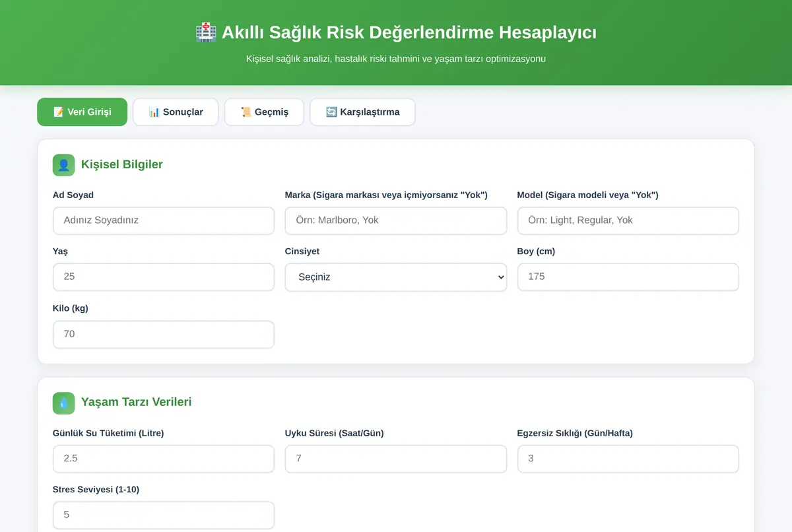The width and height of the screenshot is (792, 532).
Task: Click the Yaşam Tarzı Verileri droplet icon
Action: click(x=64, y=403)
